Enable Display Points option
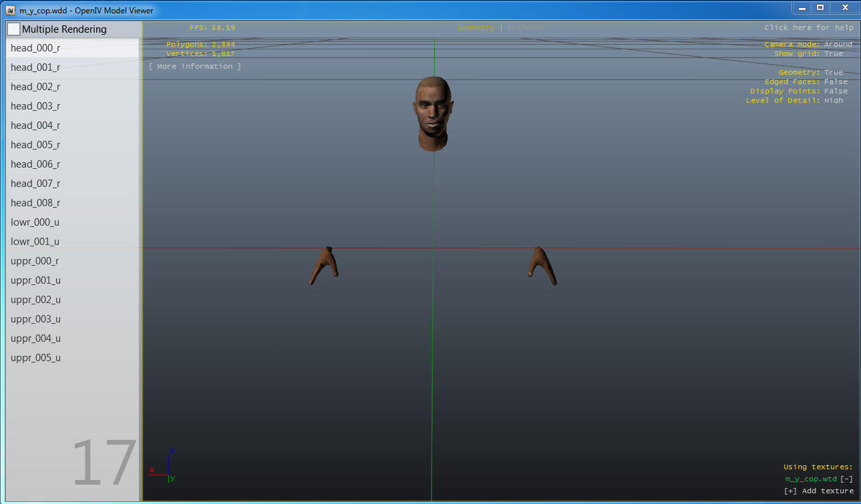 point(799,91)
